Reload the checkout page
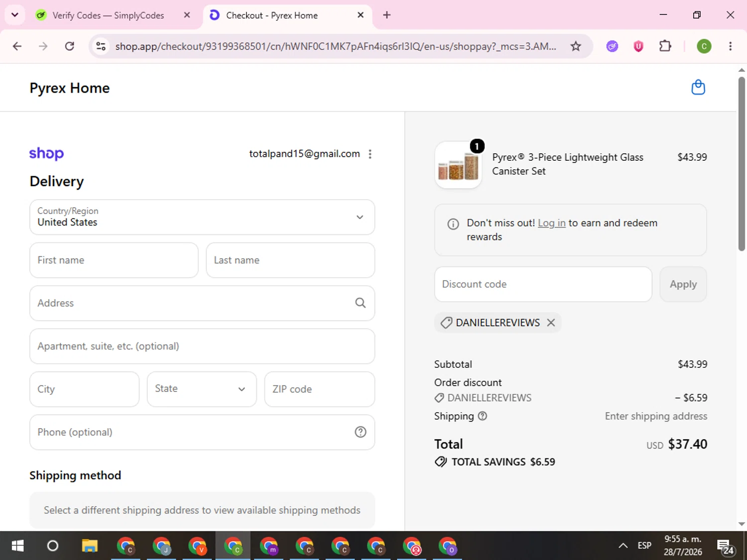This screenshot has width=747, height=560. [70, 46]
